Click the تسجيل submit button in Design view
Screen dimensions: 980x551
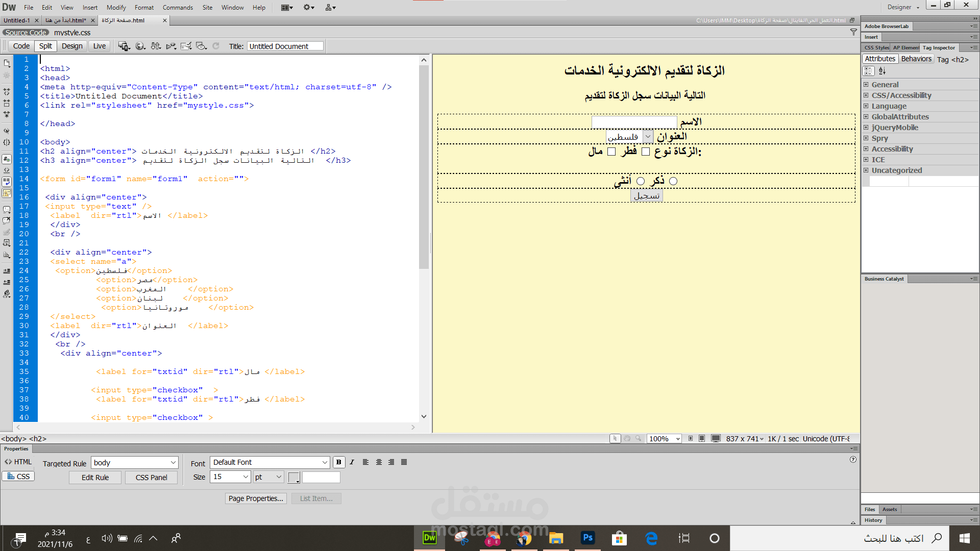(646, 195)
